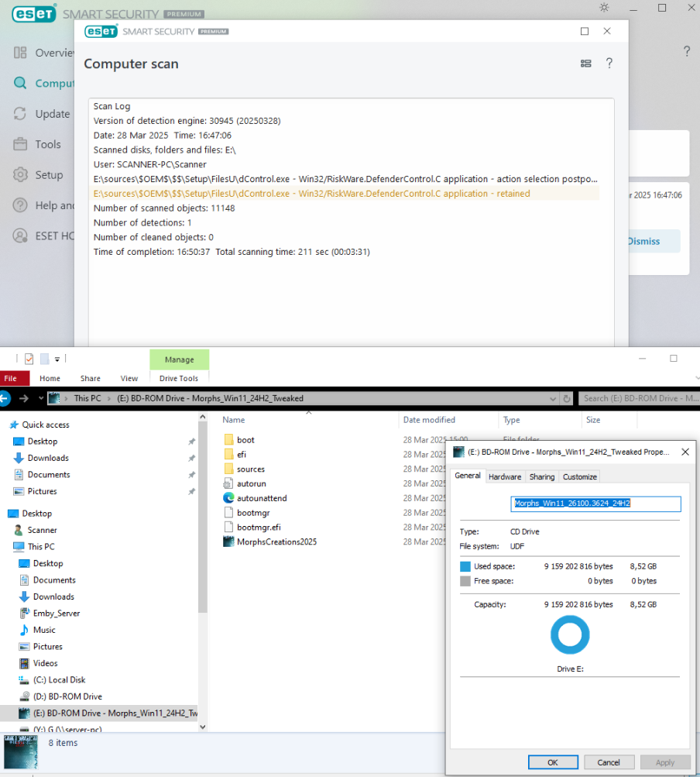The width and height of the screenshot is (700, 777).
Task: Refresh the Explorer address bar location
Action: (567, 398)
